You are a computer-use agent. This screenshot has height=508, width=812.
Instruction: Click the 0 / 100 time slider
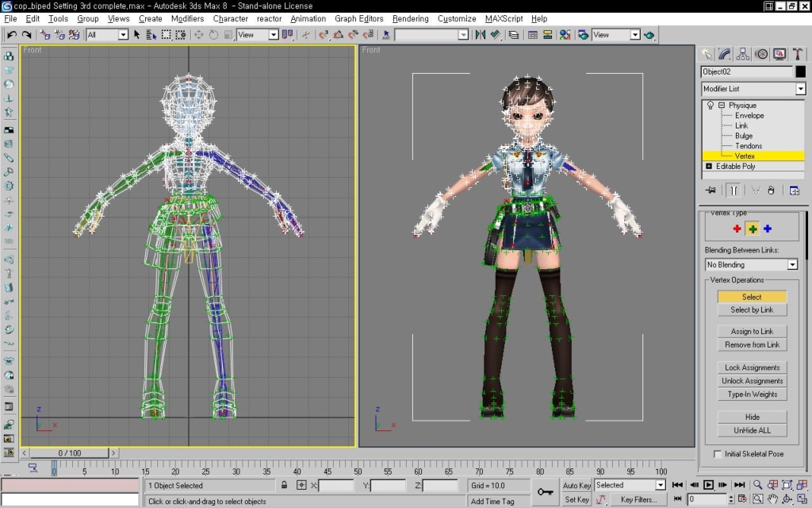(69, 453)
